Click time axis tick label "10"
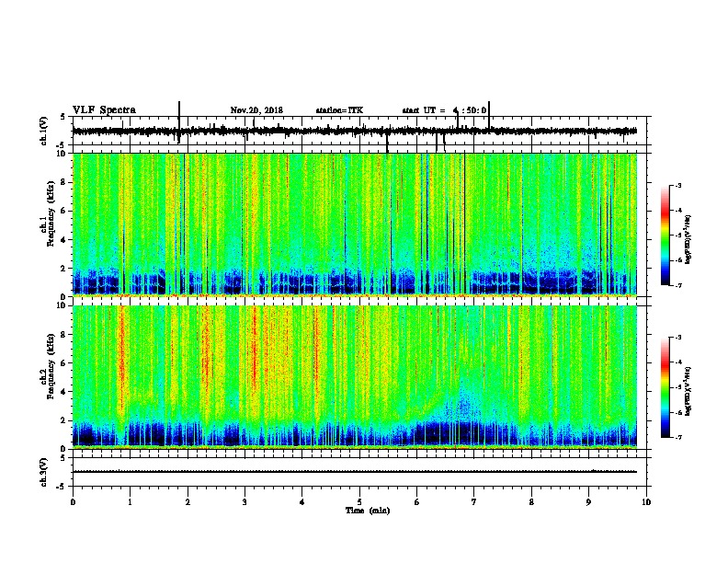 [x=646, y=501]
